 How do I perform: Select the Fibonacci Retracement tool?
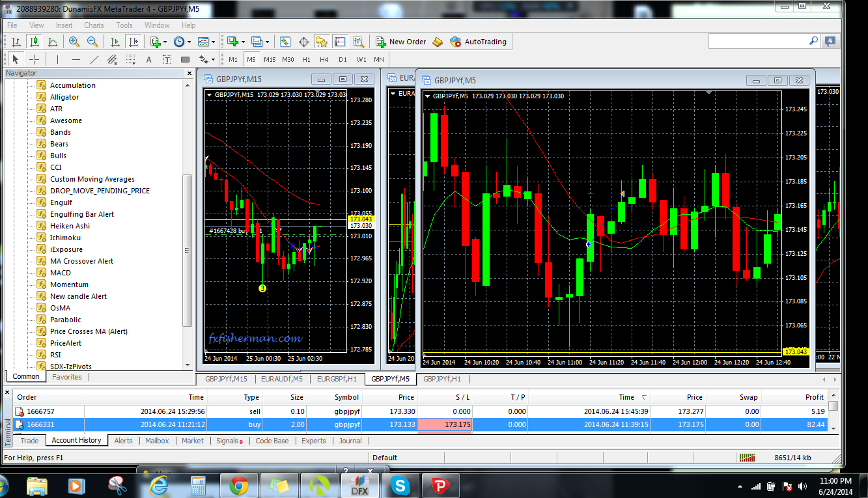pyautogui.click(x=130, y=59)
